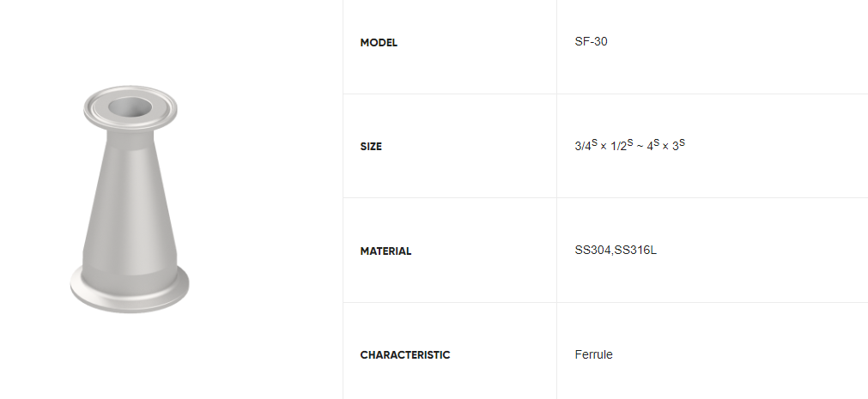Click the small top flange of the reducer image

click(x=131, y=108)
